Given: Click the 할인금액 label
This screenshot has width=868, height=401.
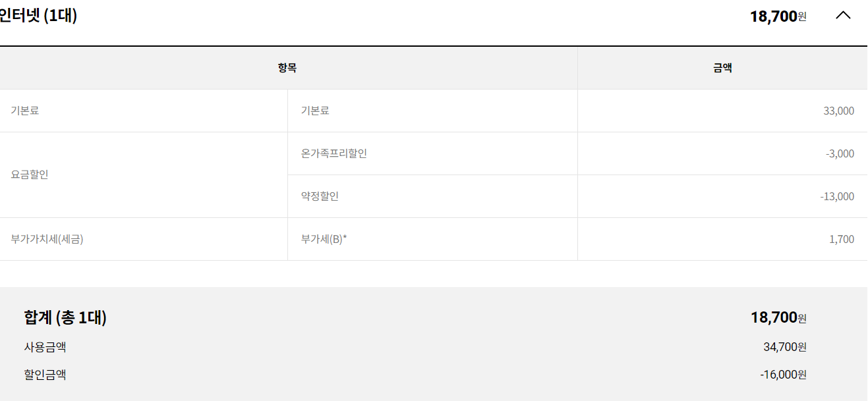Looking at the screenshot, I should pos(45,375).
